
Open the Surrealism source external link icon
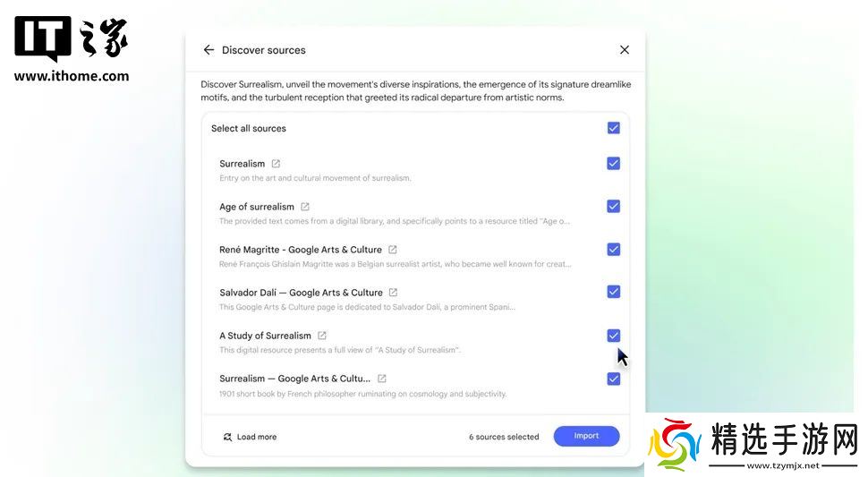(276, 164)
